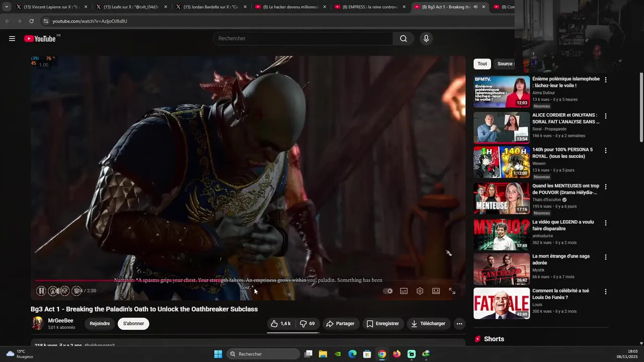The width and height of the screenshot is (644, 362).
Task: Open options for 140h pour 100% PERSONA 5 video
Action: pos(606,151)
